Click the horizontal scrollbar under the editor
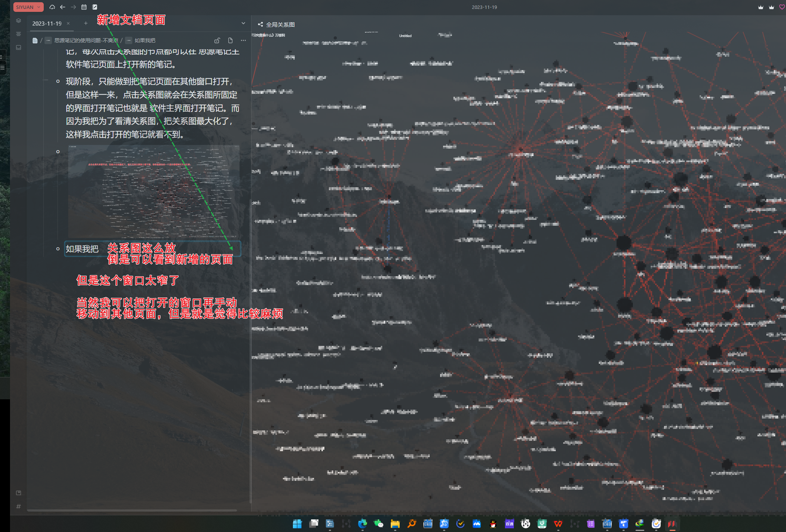The image size is (786, 532). point(132,510)
